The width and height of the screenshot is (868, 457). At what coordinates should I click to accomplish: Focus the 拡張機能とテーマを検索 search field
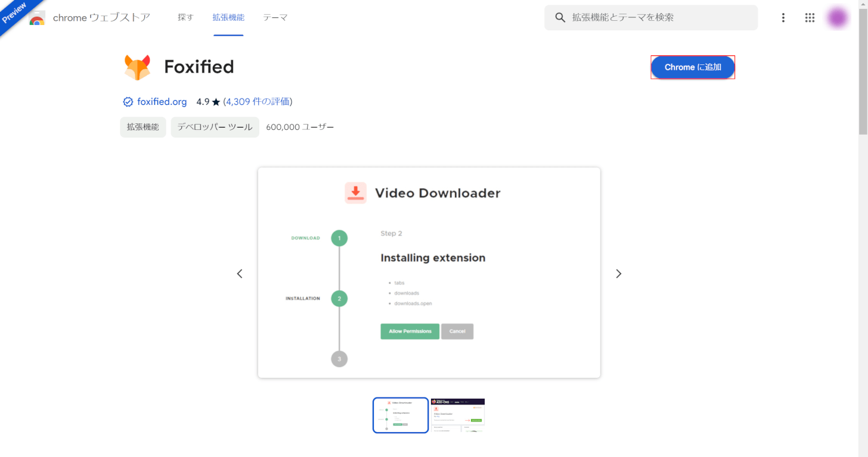click(x=651, y=18)
